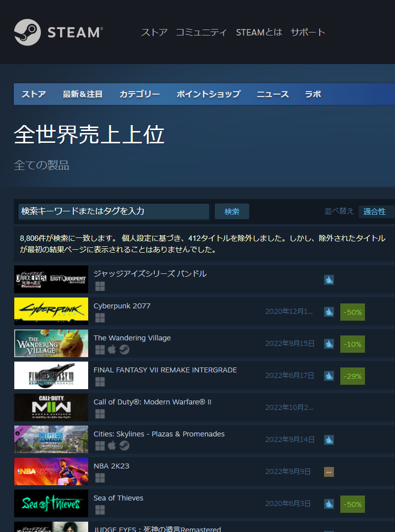
Task: Click Apple icon under Cities: Skylines Plazas
Action: click(112, 446)
